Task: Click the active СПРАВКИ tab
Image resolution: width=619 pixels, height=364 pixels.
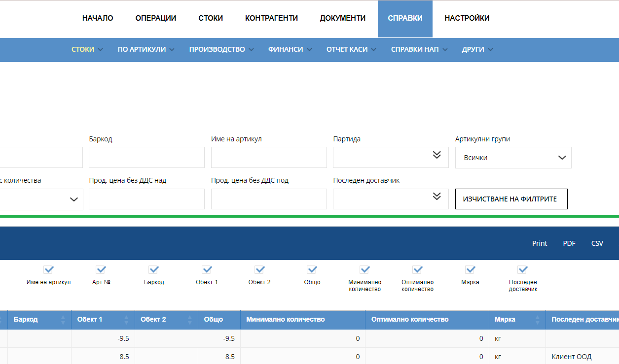Action: coord(405,19)
